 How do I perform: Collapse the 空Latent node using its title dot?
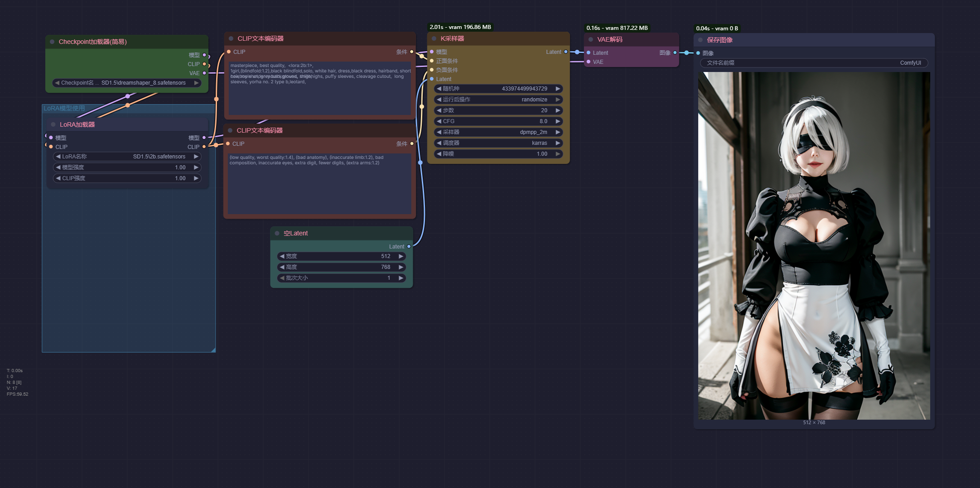(x=277, y=234)
